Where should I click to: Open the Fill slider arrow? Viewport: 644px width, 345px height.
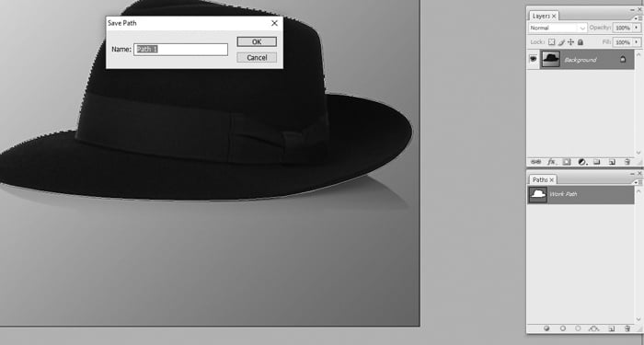pyautogui.click(x=637, y=42)
